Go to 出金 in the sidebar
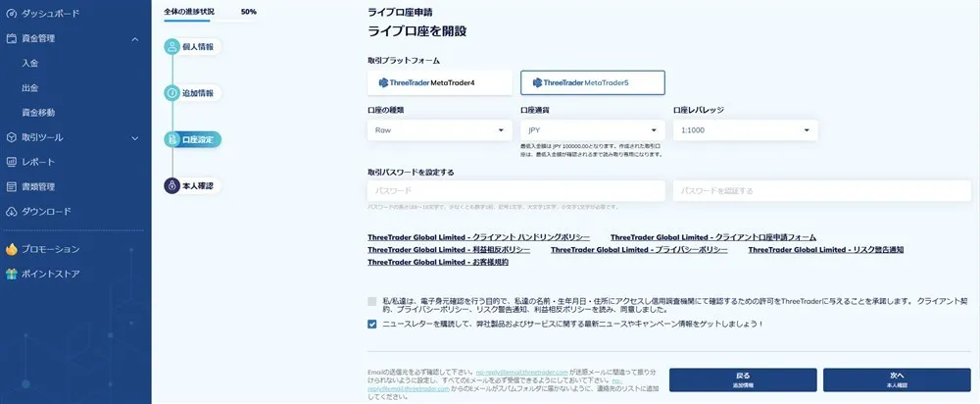This screenshot has width=980, height=404. pos(30,88)
